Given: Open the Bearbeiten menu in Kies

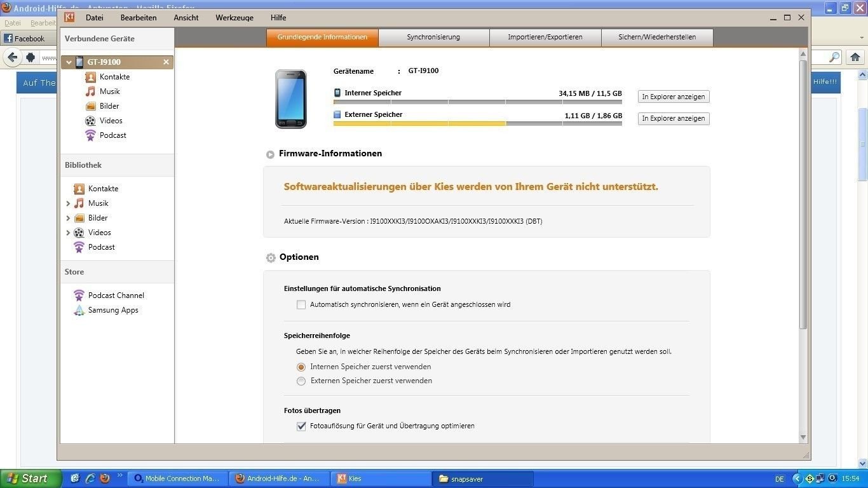Looking at the screenshot, I should point(139,18).
